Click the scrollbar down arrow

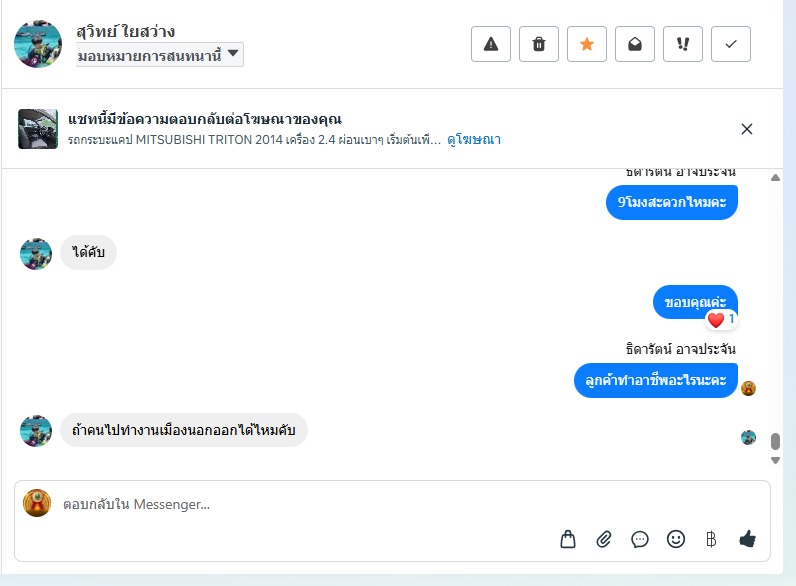775,460
